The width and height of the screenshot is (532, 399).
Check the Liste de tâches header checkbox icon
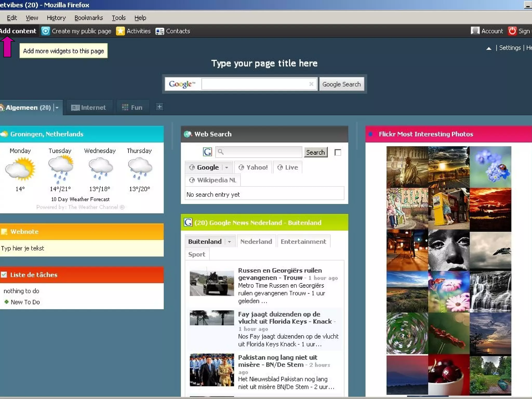(x=4, y=275)
